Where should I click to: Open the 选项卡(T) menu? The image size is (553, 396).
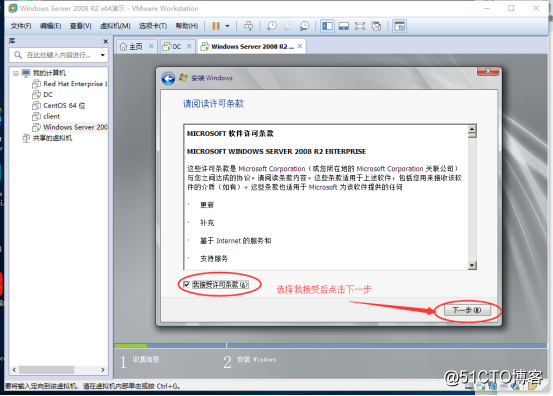click(153, 26)
